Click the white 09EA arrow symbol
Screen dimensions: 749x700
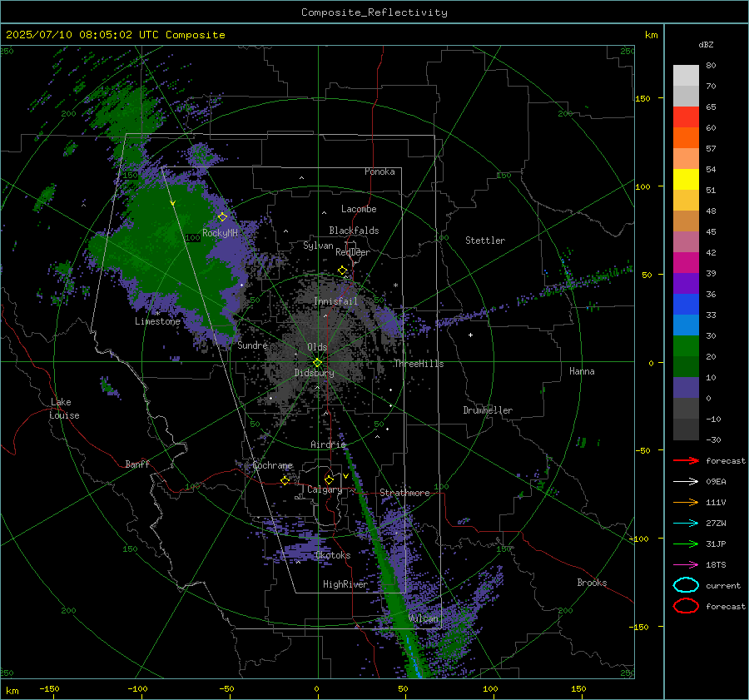click(686, 482)
